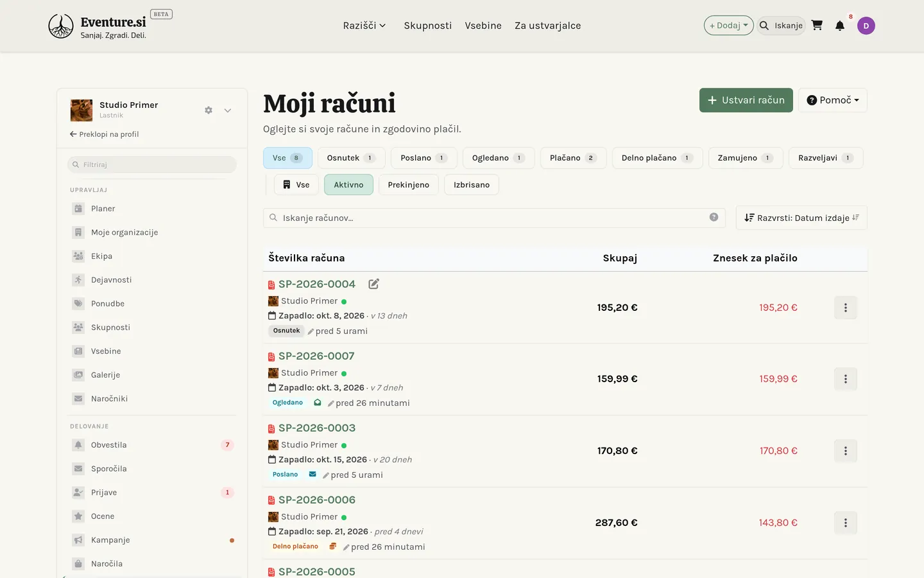Open Za ustvarjalce in top navigation
The width and height of the screenshot is (924, 578).
(548, 26)
